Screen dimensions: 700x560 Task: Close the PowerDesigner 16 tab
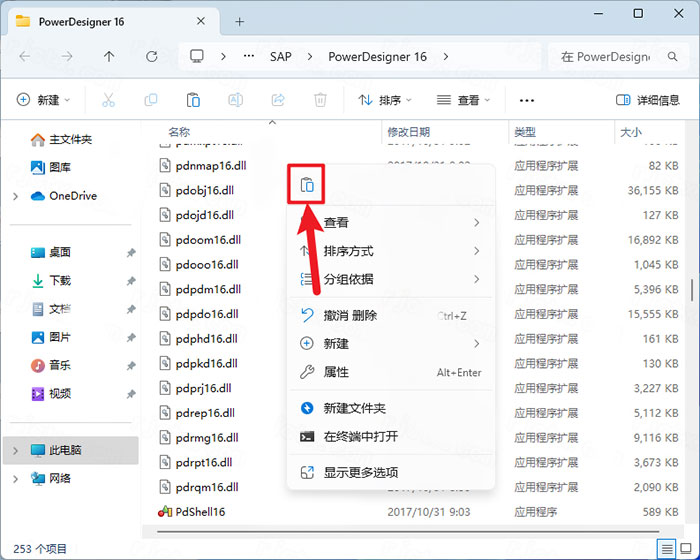click(201, 21)
